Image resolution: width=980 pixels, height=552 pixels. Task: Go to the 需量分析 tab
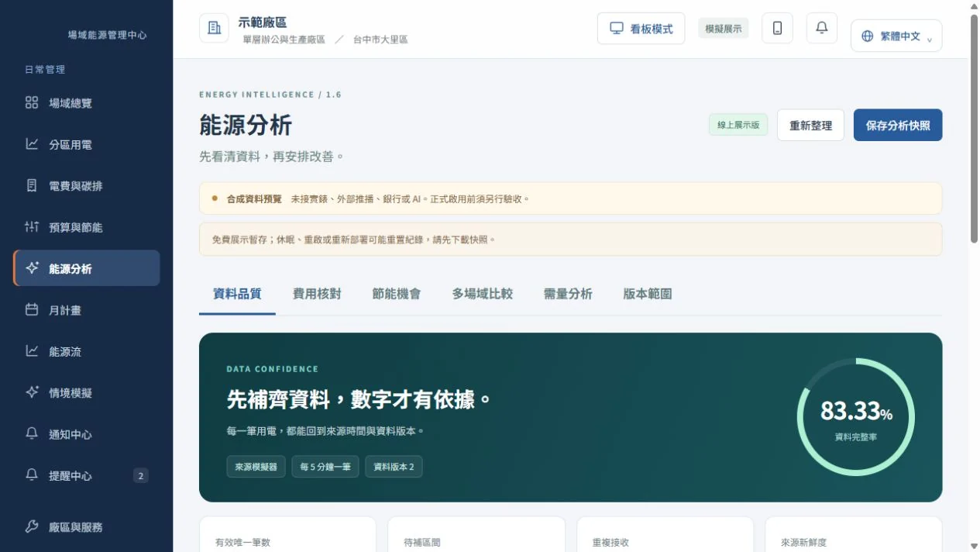click(568, 294)
